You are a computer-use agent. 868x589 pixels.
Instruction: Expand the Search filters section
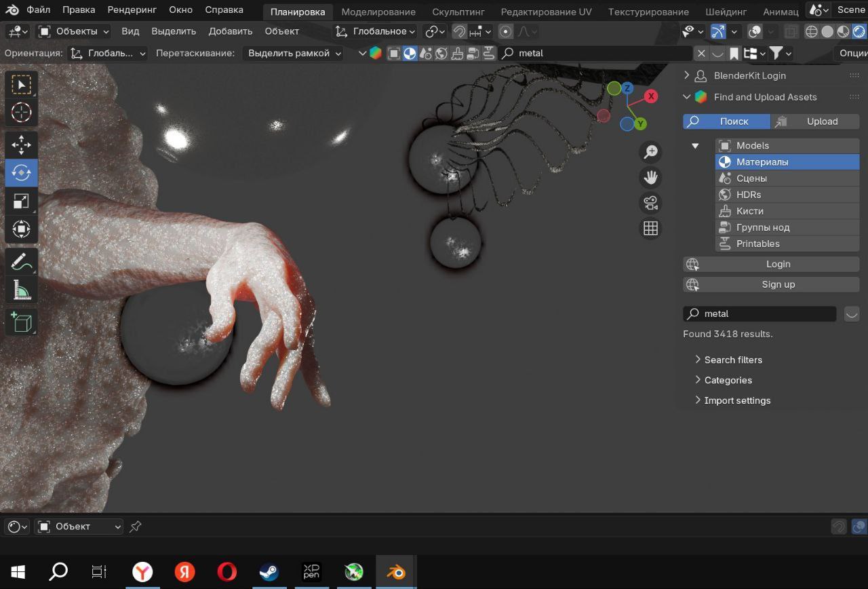(732, 360)
